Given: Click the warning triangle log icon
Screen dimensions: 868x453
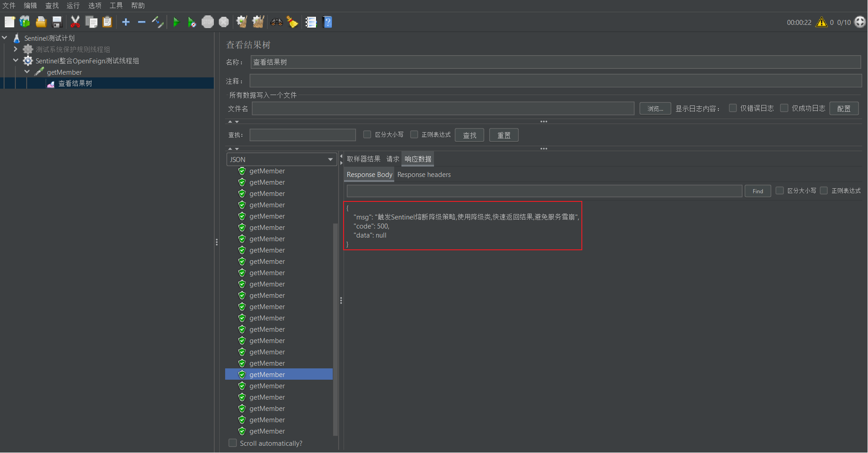Looking at the screenshot, I should tap(821, 22).
